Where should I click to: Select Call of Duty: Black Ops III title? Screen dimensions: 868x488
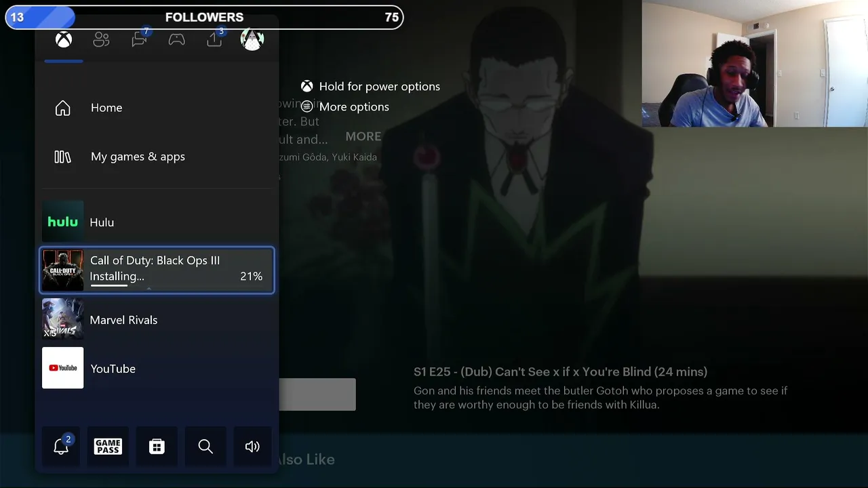pyautogui.click(x=155, y=260)
